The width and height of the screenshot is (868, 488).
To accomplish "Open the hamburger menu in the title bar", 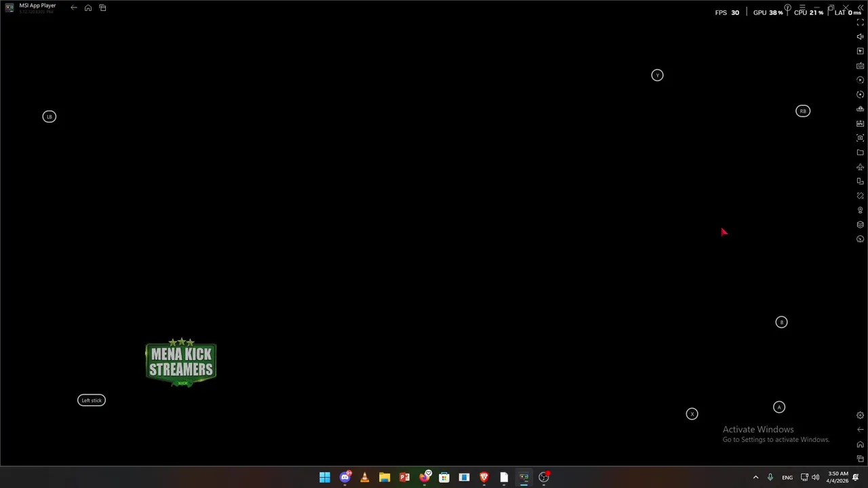I will (803, 8).
